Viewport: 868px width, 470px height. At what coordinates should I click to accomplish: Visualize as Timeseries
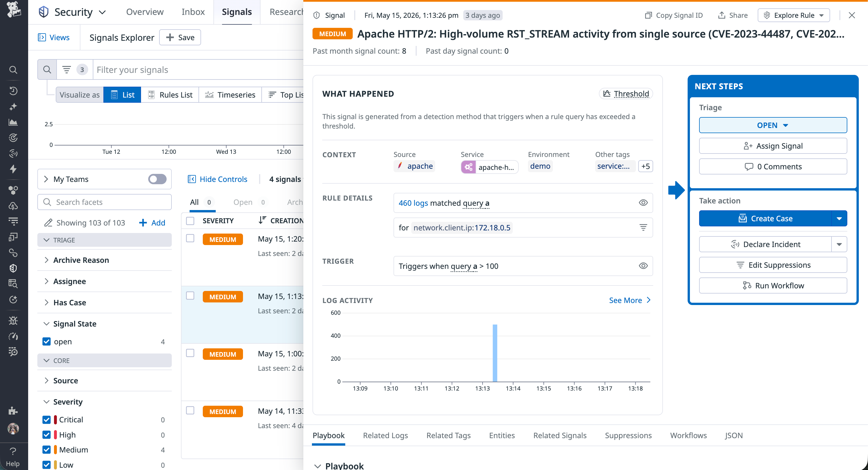coord(230,95)
